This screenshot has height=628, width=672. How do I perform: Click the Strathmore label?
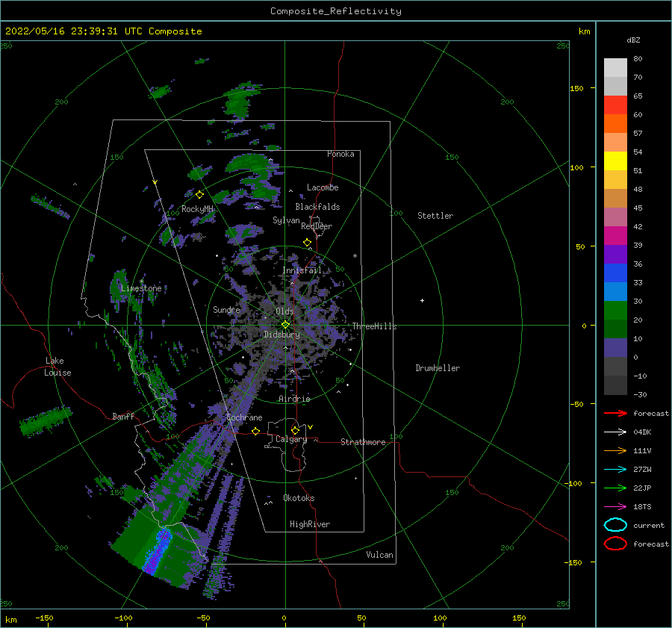363,442
